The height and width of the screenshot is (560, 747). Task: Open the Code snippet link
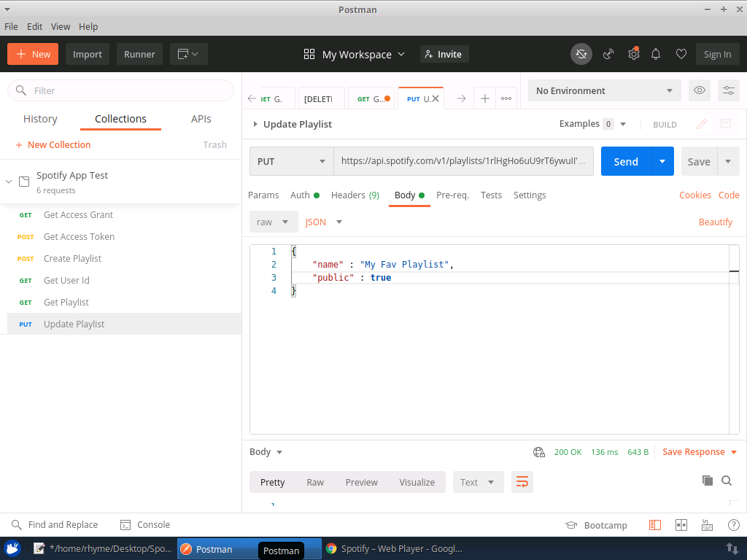[729, 195]
